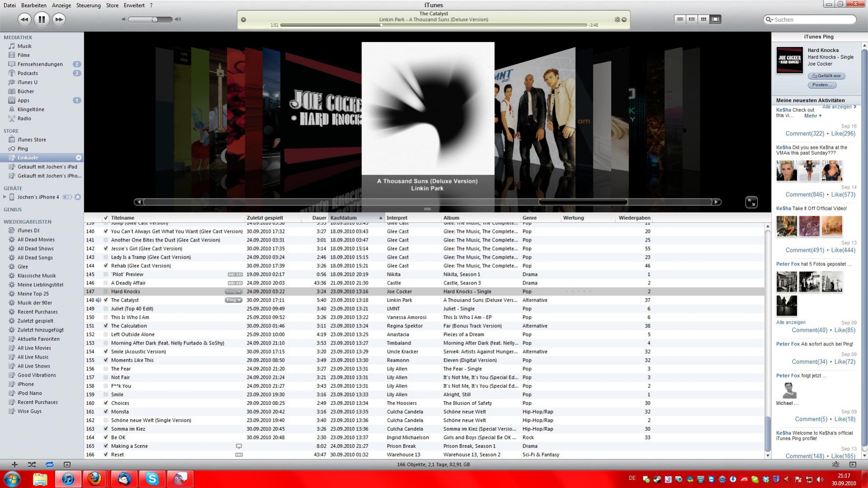Open the Windows Start menu
Image resolution: width=868 pixels, height=488 pixels.
[12, 479]
